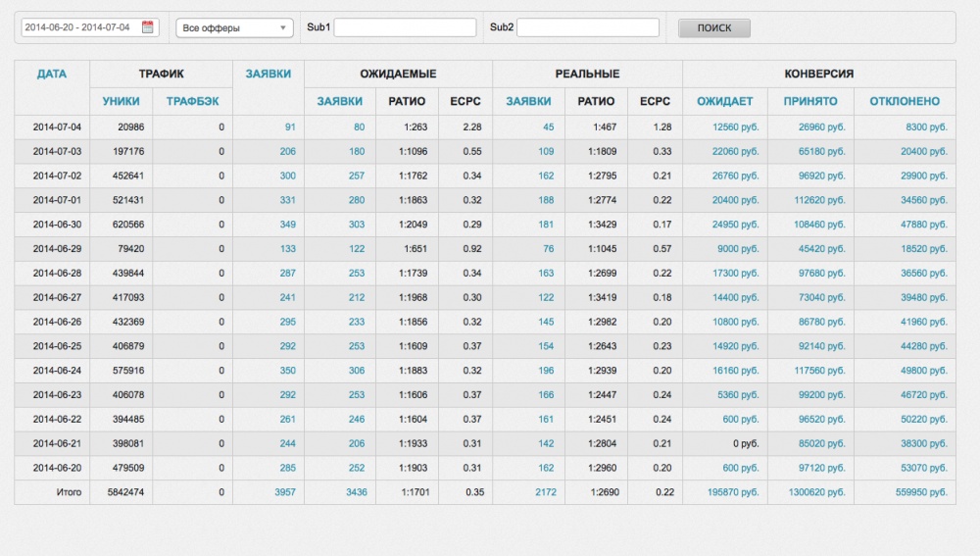Open accepted amount 117560 руб.
Viewport: 980px width, 556px height.
tap(819, 371)
